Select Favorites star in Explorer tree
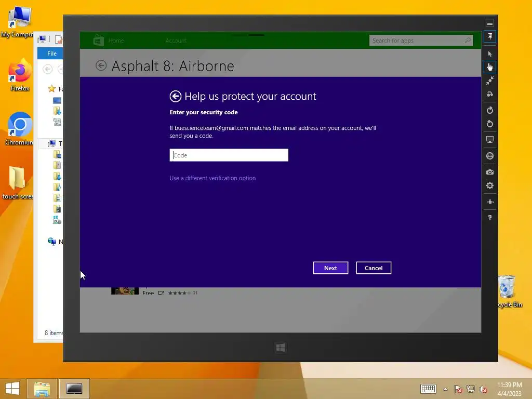 point(51,89)
